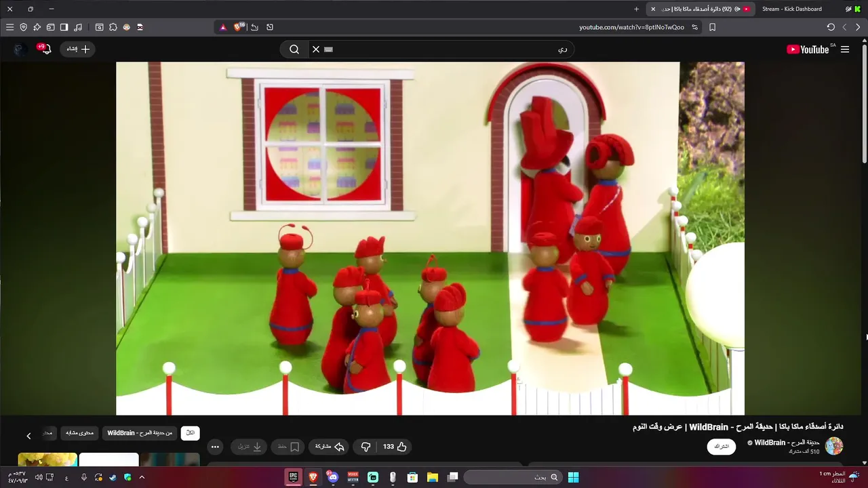Open File Explorer from the taskbar

(x=432, y=477)
